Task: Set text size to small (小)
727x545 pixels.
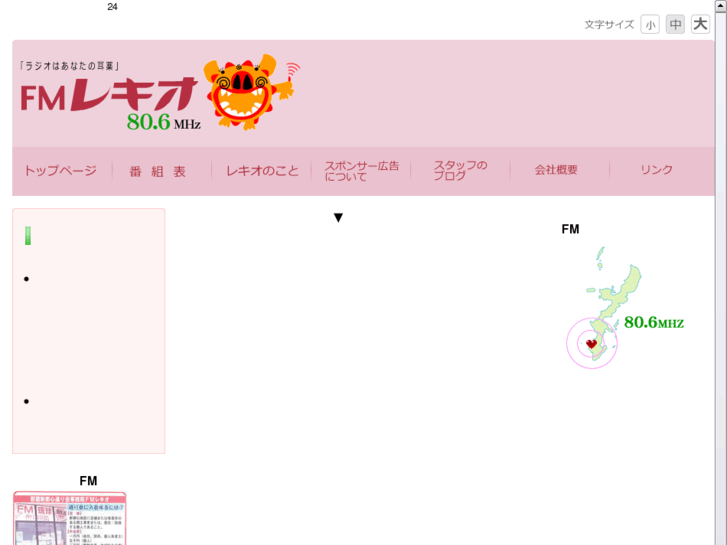Action: coord(650,25)
